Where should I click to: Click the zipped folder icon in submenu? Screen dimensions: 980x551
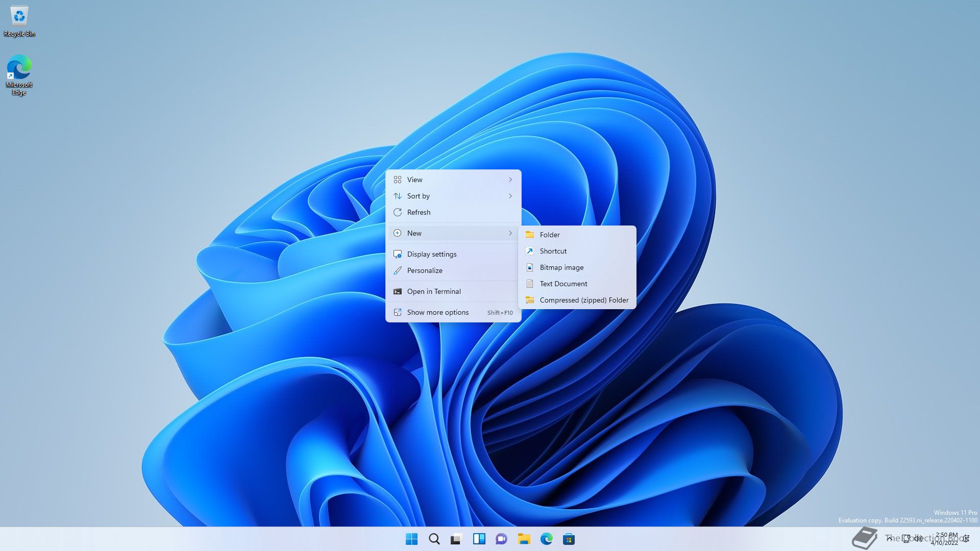tap(530, 300)
